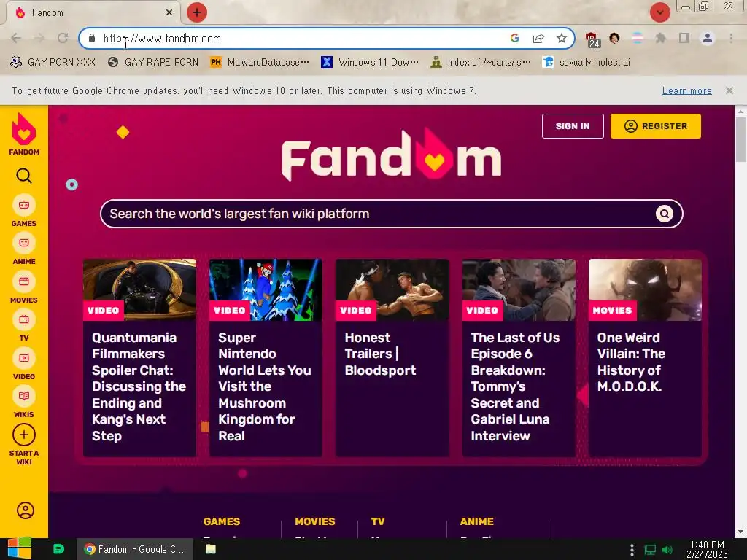
Task: Open the green taskbar app icon
Action: 58,549
